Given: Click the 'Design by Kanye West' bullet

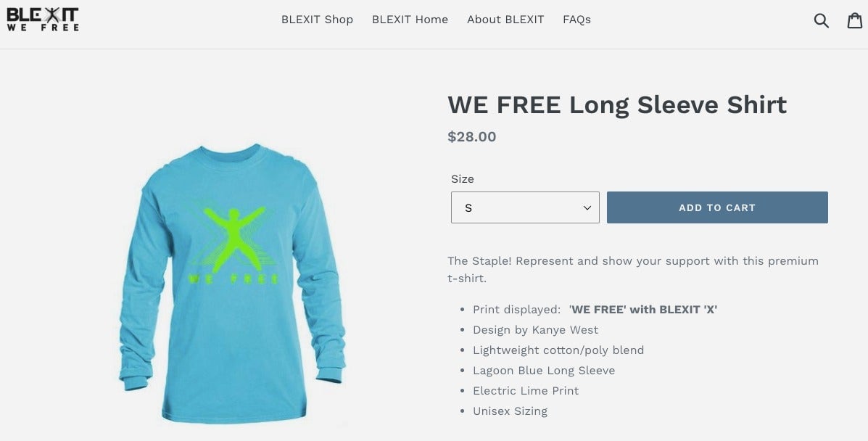Looking at the screenshot, I should coord(535,330).
